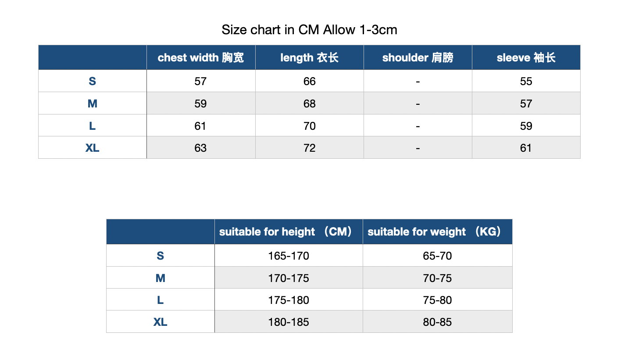Viewport: 621px width, 364px height.
Task: Select the sleeve 袖长 column header
Action: [526, 57]
